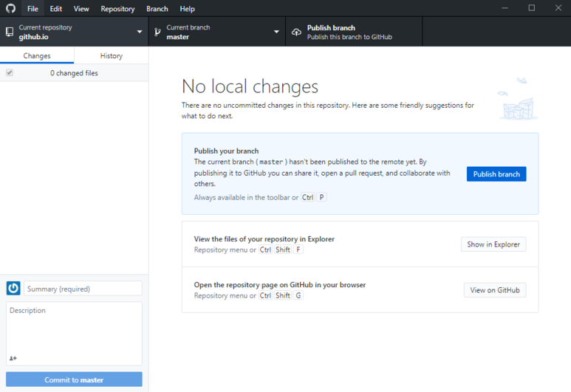Click the decorative box illustration thumbnail
571x392 pixels.
519,99
